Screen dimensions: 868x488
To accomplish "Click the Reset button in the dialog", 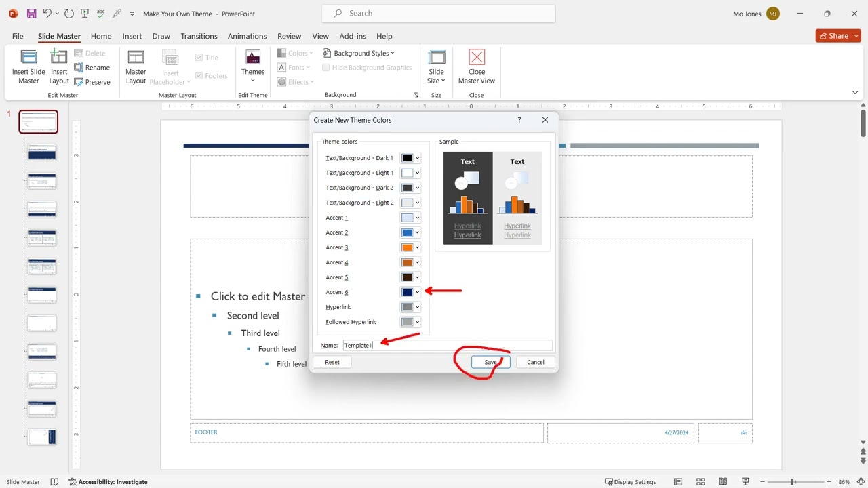I will pos(332,362).
